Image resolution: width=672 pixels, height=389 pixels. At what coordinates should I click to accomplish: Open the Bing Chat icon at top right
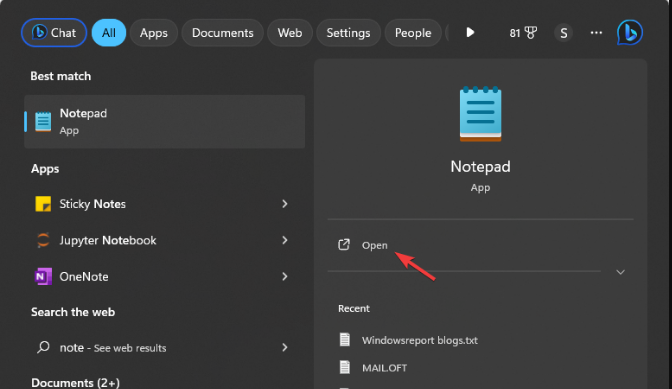[x=630, y=33]
